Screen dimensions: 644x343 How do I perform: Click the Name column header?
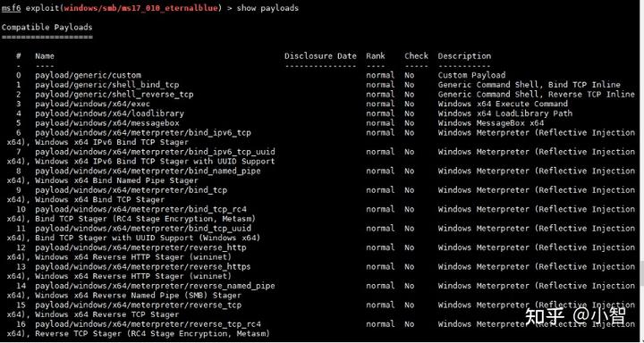point(45,56)
